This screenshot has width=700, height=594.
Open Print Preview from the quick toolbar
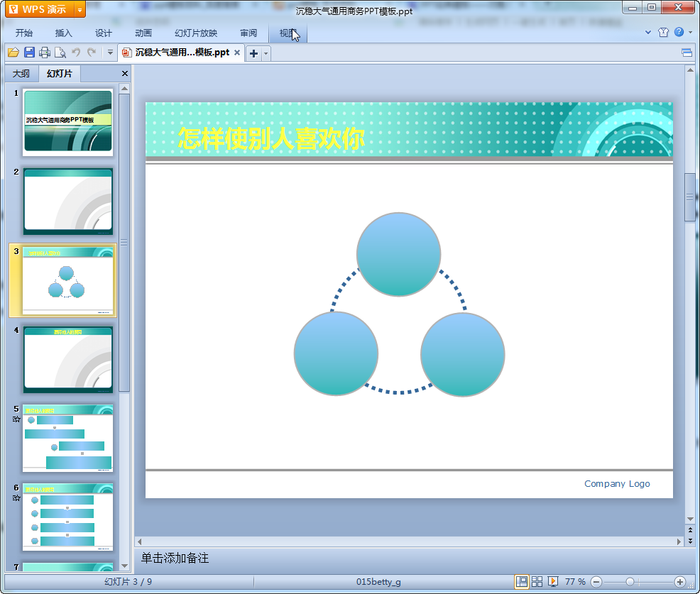point(60,53)
